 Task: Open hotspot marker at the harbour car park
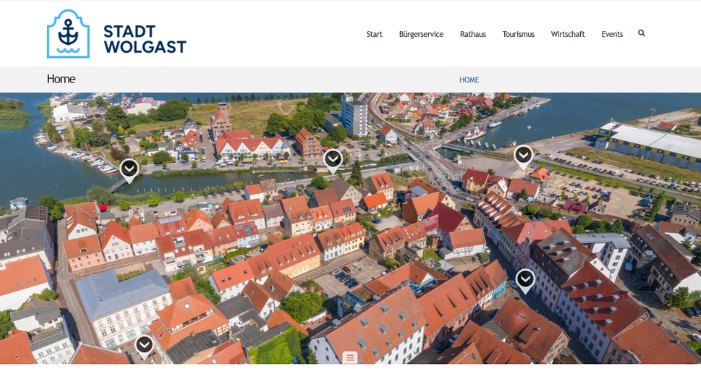[x=523, y=157]
